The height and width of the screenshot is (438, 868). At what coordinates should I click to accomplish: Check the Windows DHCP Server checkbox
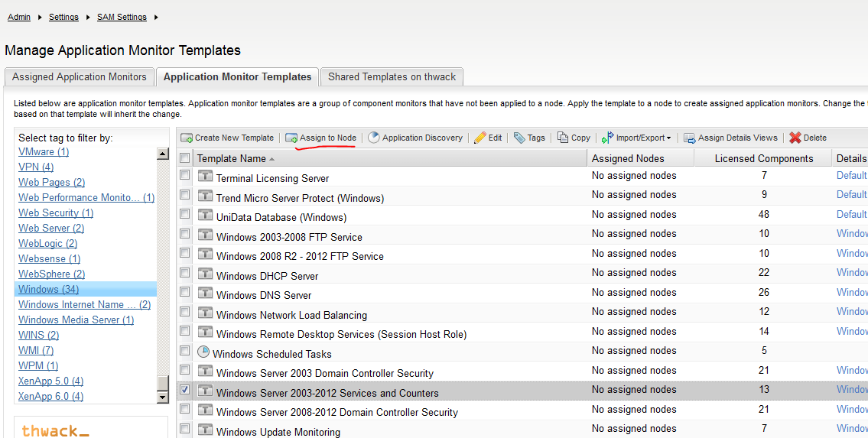tap(185, 273)
